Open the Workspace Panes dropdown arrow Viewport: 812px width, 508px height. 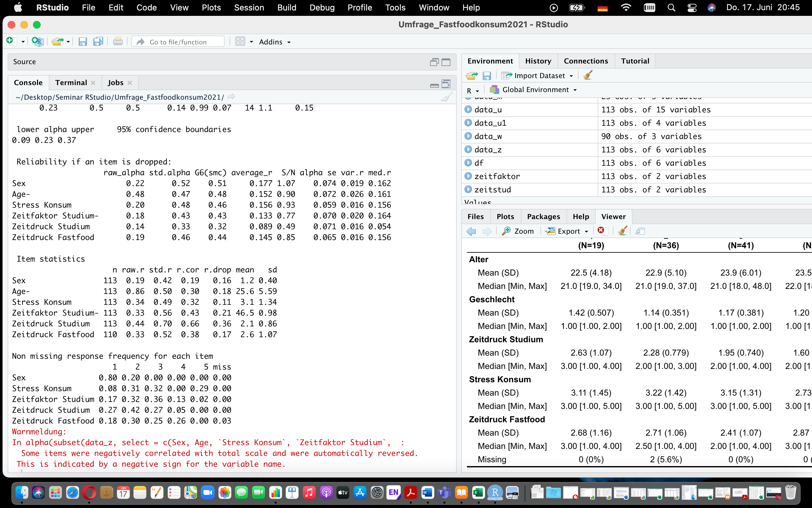(251, 42)
